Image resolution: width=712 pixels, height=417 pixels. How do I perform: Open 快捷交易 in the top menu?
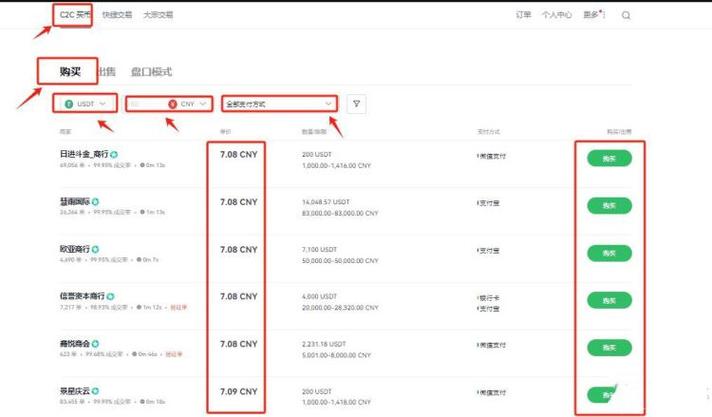tap(116, 15)
